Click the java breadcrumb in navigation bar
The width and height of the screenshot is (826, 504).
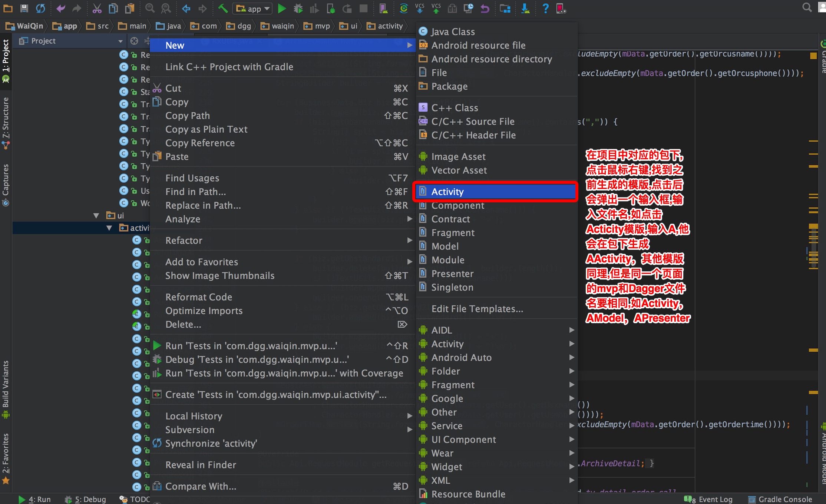point(169,26)
